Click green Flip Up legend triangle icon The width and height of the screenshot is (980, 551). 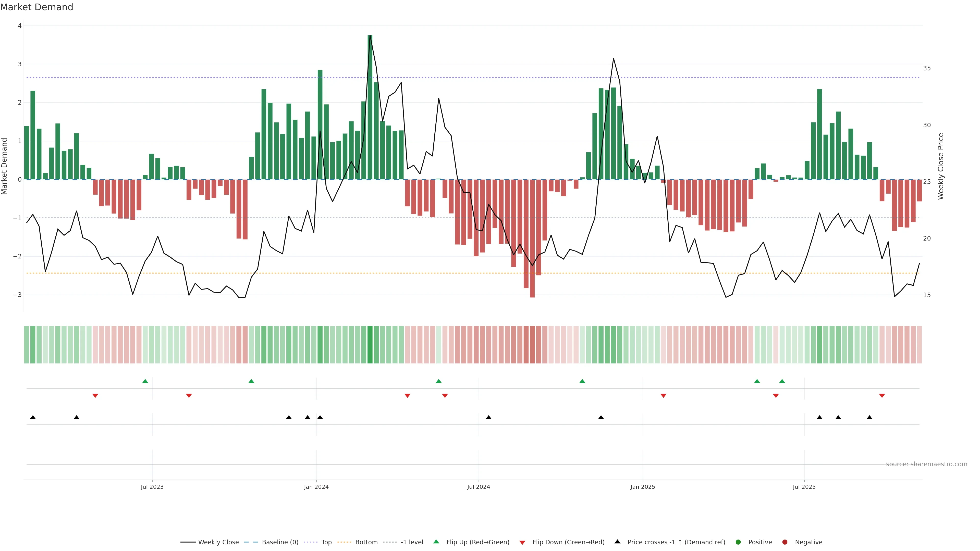(436, 542)
